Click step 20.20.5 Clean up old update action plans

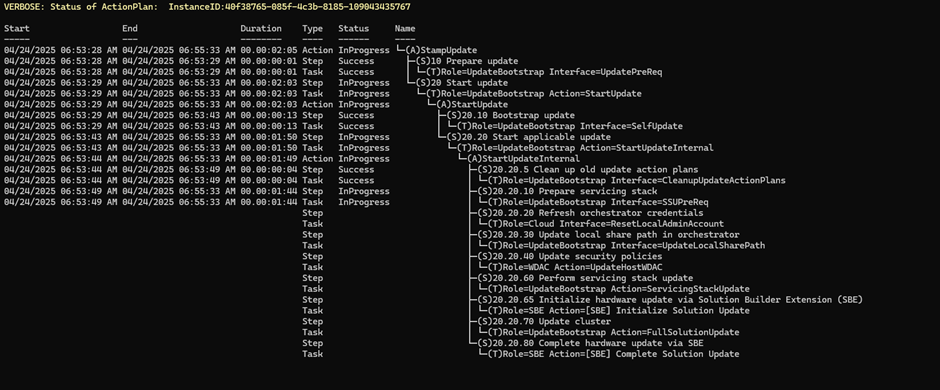588,170
